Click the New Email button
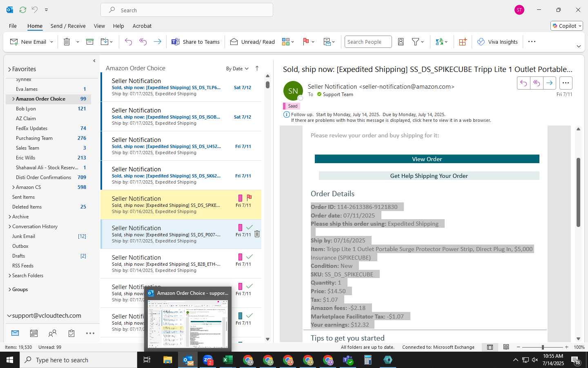 28,42
